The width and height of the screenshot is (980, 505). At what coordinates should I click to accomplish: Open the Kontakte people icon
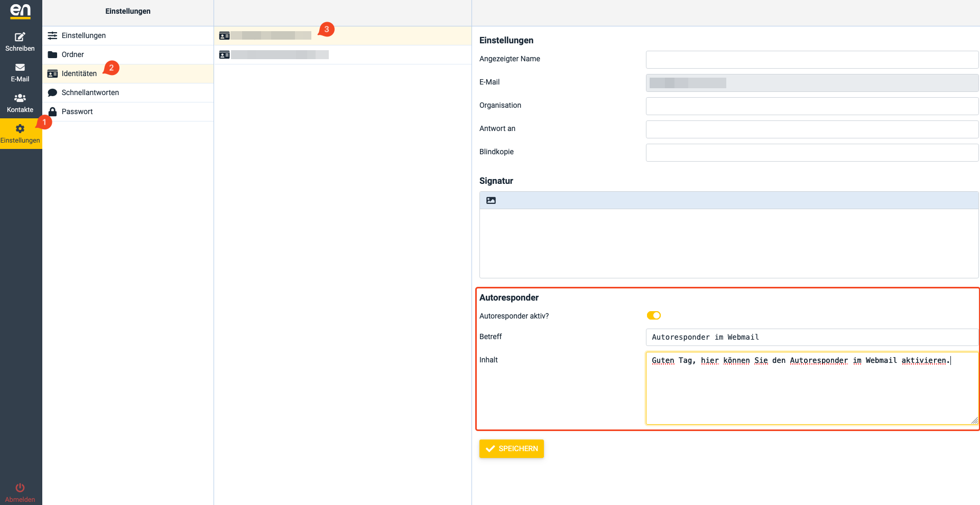(20, 98)
